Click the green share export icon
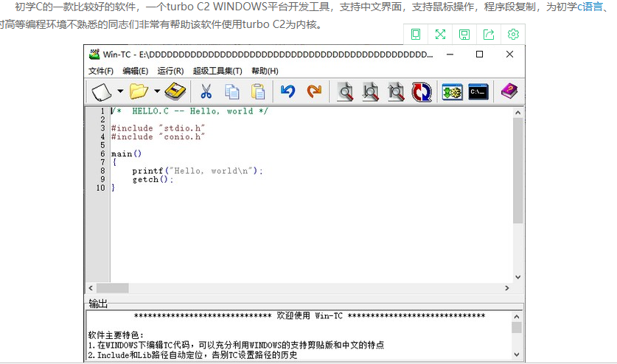Image resolution: width=617 pixels, height=364 pixels. point(488,34)
